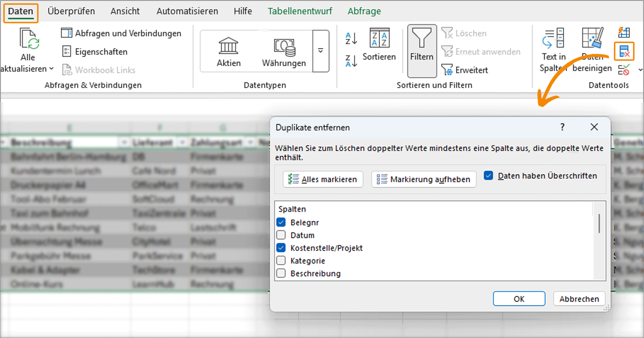Click the Flash Fill icon in Datentools
Viewport: 644px width, 338px height.
[x=623, y=32]
